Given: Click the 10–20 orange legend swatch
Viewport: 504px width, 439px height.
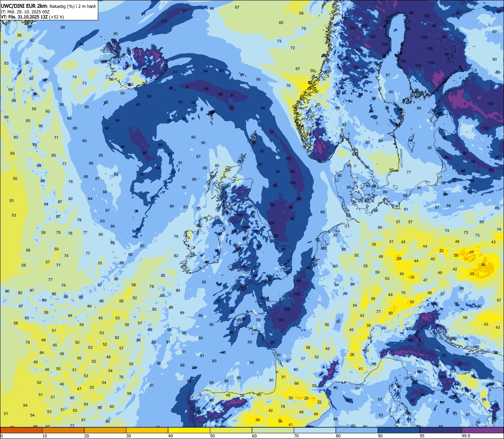Looking at the screenshot, I should coord(63,430).
